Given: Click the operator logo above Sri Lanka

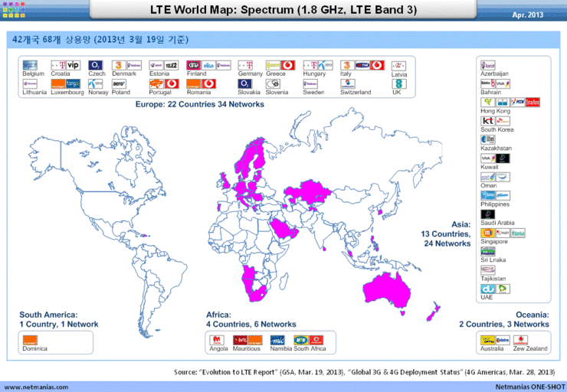Looking at the screenshot, I should pos(488,251).
